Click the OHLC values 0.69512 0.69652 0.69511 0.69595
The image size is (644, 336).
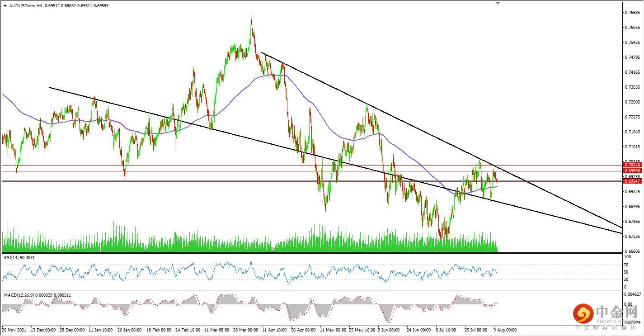(76, 6)
